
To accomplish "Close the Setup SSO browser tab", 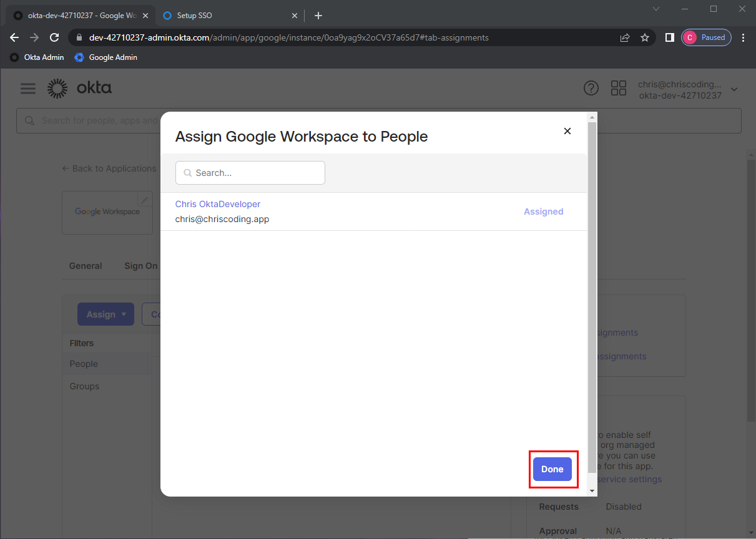I will (295, 16).
